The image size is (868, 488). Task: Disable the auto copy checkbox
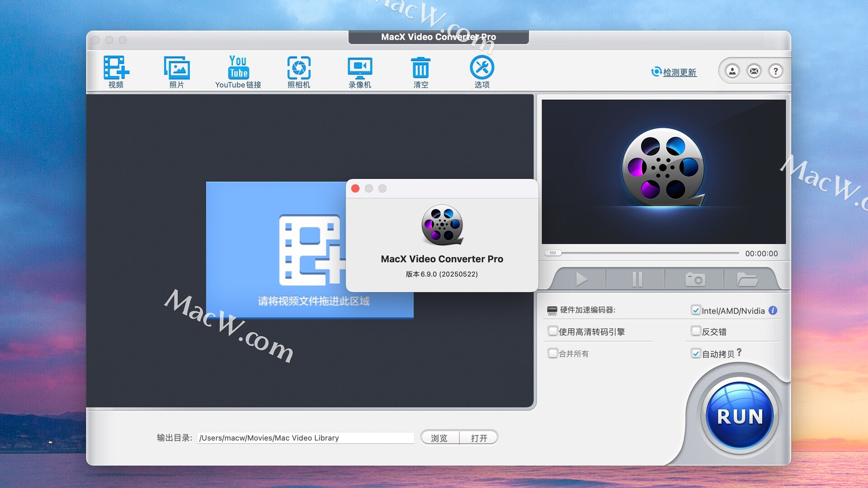tap(696, 354)
